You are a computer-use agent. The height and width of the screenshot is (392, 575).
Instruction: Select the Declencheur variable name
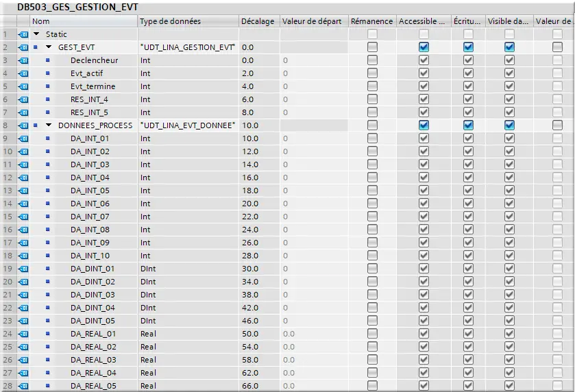[x=95, y=60]
